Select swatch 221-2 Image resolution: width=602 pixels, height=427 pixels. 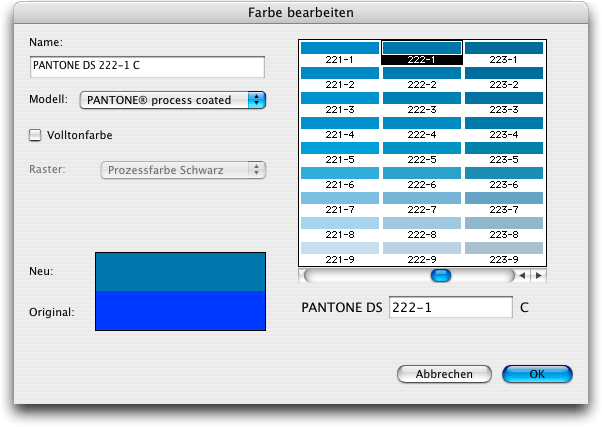[340, 78]
